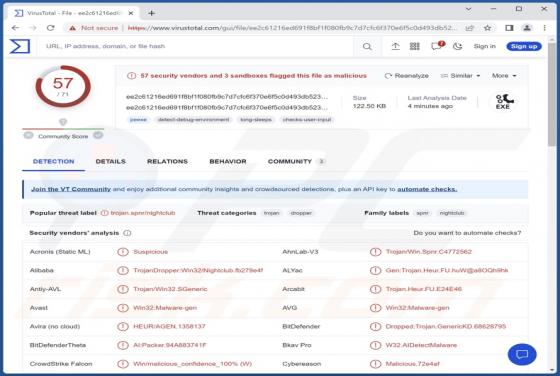Open the browser side panel icon

(x=509, y=28)
